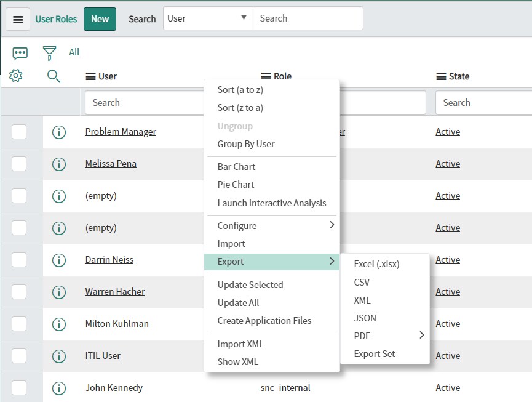Click the All filter breadcrumb
Image resolution: width=532 pixels, height=402 pixels.
(74, 52)
